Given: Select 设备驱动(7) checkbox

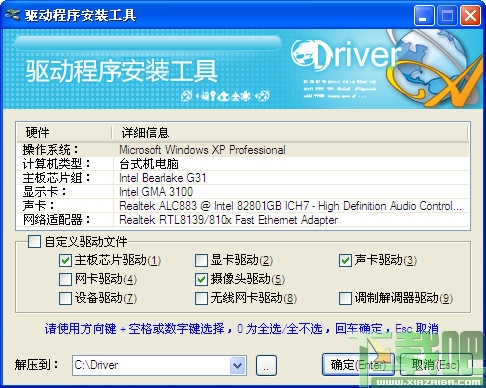Looking at the screenshot, I should (x=65, y=298).
